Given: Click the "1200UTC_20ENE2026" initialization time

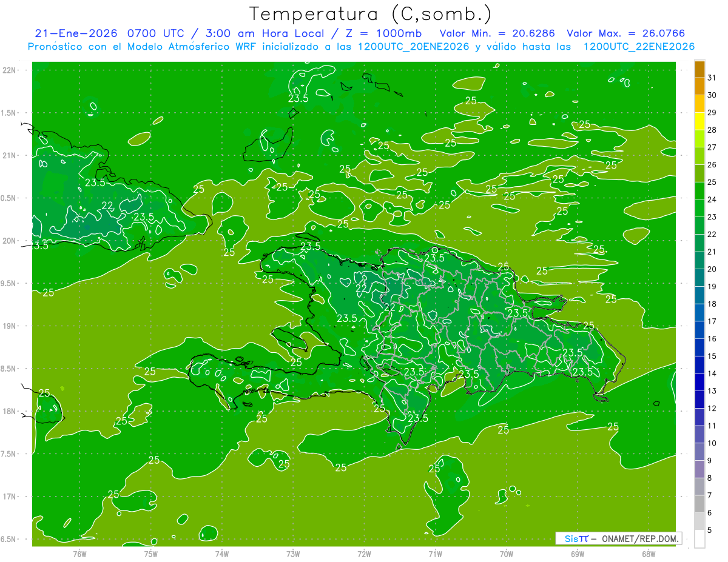Looking at the screenshot, I should (415, 47).
